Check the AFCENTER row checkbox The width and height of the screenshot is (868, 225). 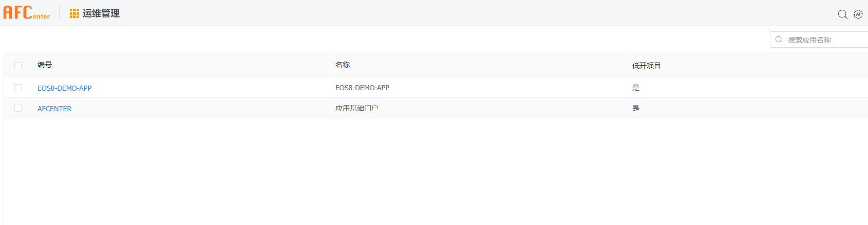click(x=18, y=108)
